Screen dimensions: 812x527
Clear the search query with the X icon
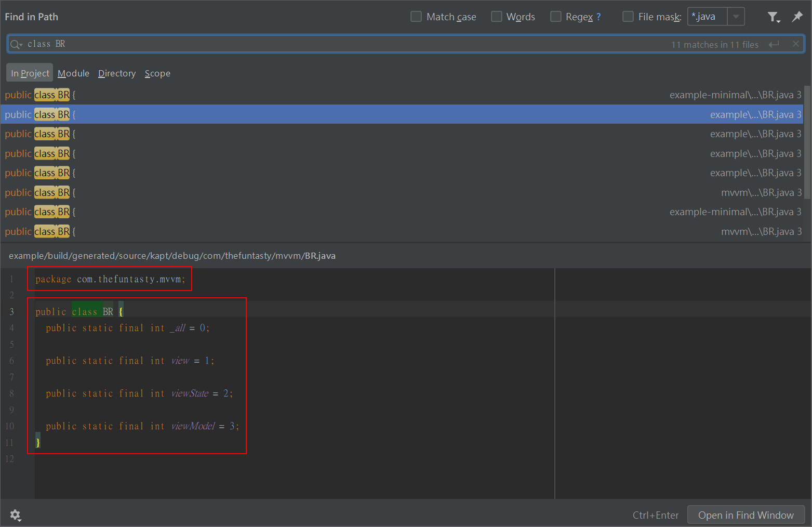[x=795, y=44]
